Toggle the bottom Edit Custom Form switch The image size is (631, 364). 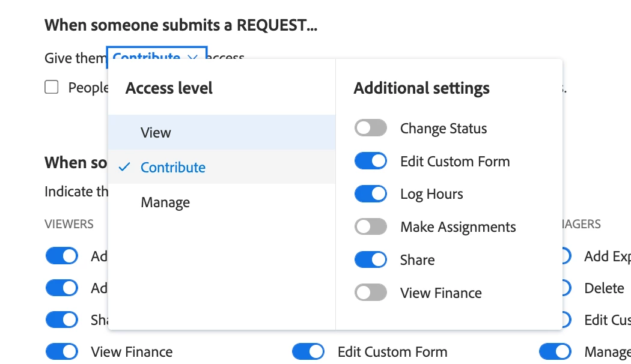pos(308,351)
